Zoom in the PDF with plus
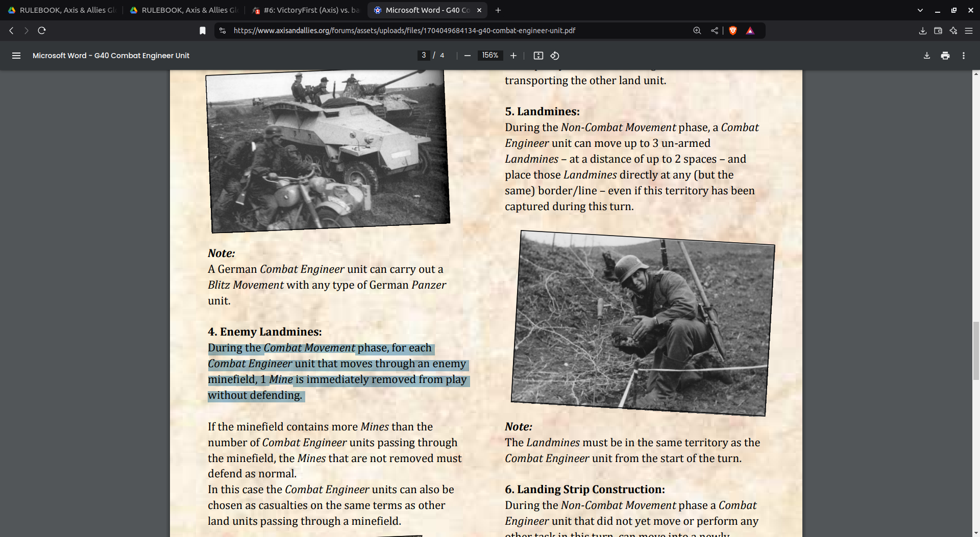Screen dimensions: 980x537 click(513, 56)
